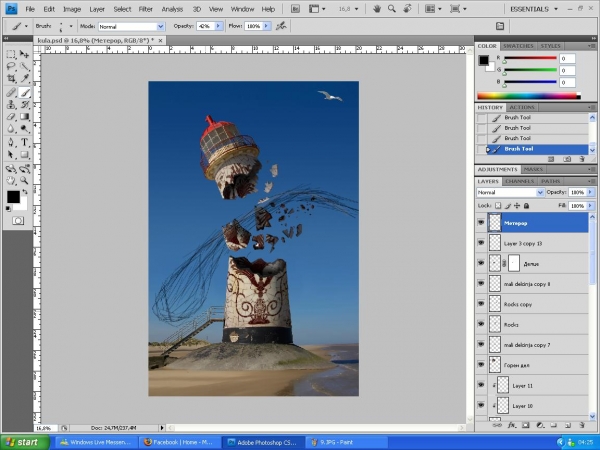The height and width of the screenshot is (450, 600).
Task: Select the Делче layer mask thumbnail
Action: coord(514,263)
